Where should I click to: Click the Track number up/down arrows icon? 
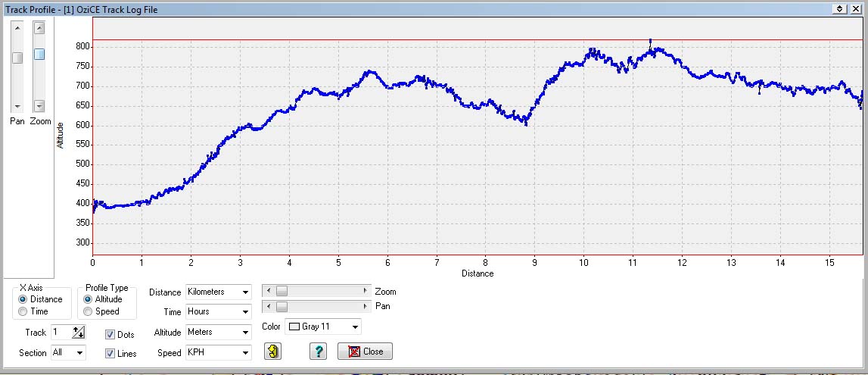78,332
